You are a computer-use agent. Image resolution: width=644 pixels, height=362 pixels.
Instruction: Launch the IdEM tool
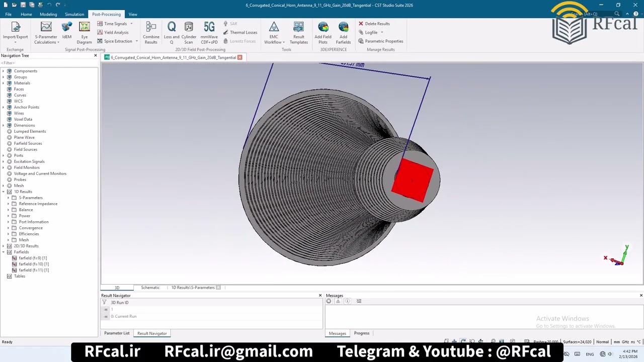pos(67,31)
